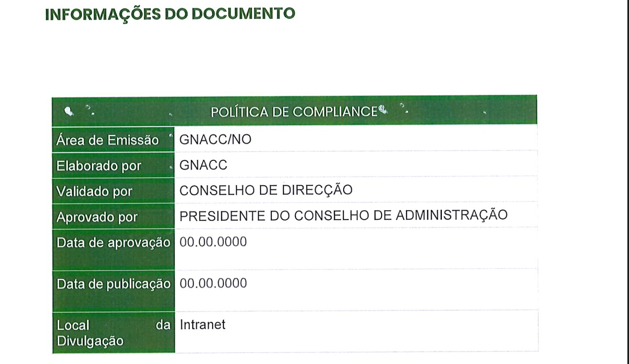The image size is (629, 364).
Task: Select the publication date 00.00.0000 value
Action: (213, 283)
